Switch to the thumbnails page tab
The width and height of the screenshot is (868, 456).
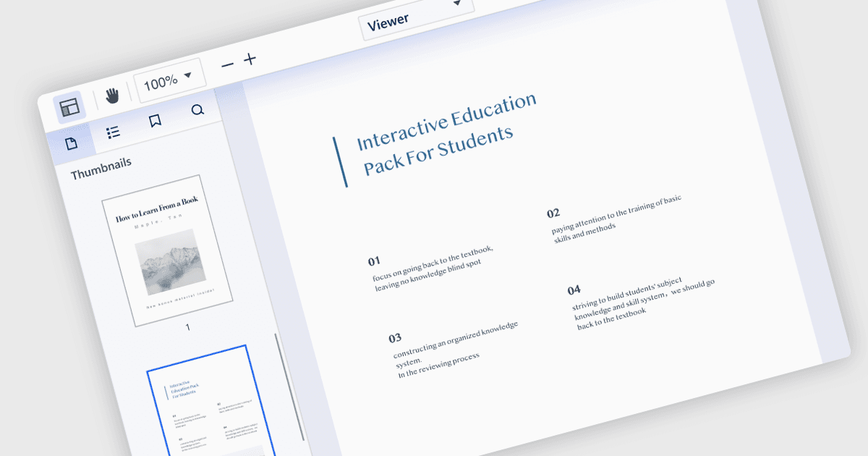tap(71, 143)
